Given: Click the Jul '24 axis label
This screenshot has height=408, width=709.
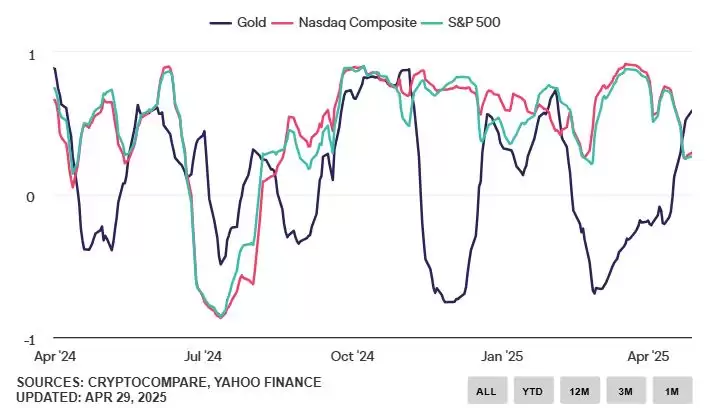Looking at the screenshot, I should [204, 355].
